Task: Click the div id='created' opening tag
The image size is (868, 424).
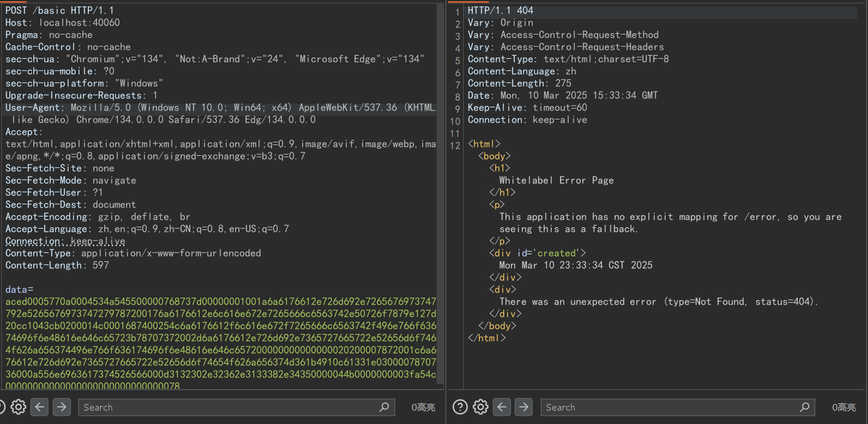Action: pyautogui.click(x=538, y=253)
